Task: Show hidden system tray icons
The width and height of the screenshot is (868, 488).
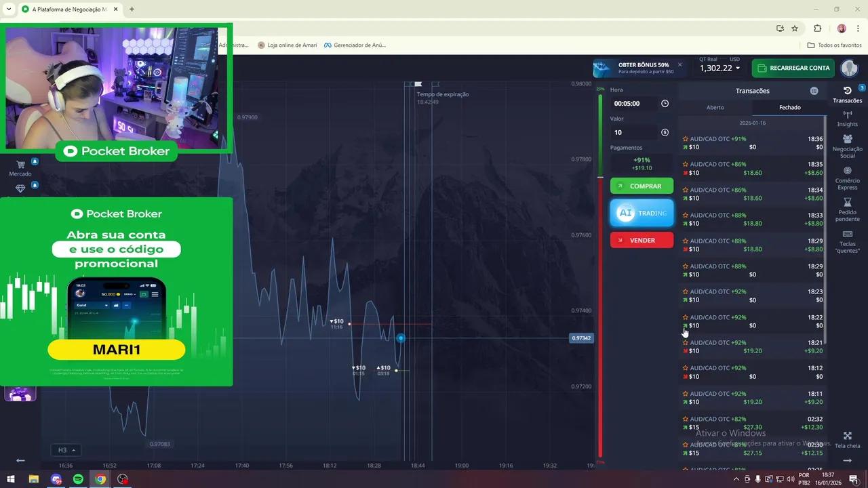Action: (736, 479)
